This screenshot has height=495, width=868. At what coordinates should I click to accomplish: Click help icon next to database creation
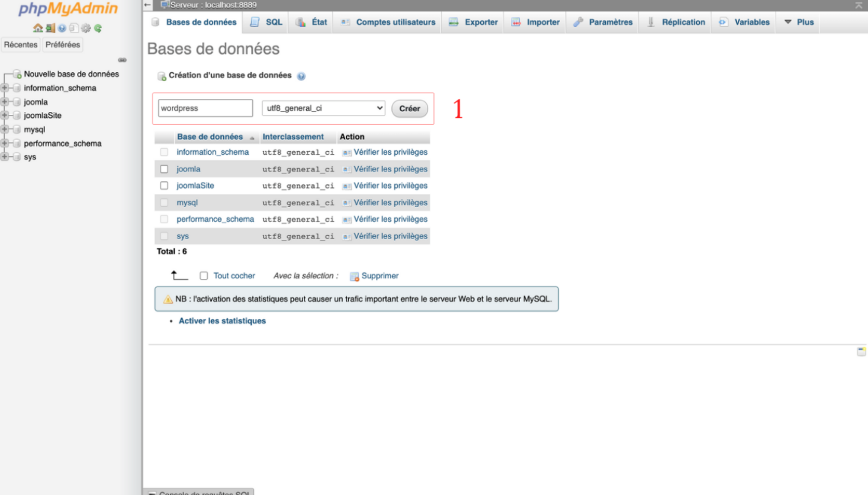(x=301, y=76)
